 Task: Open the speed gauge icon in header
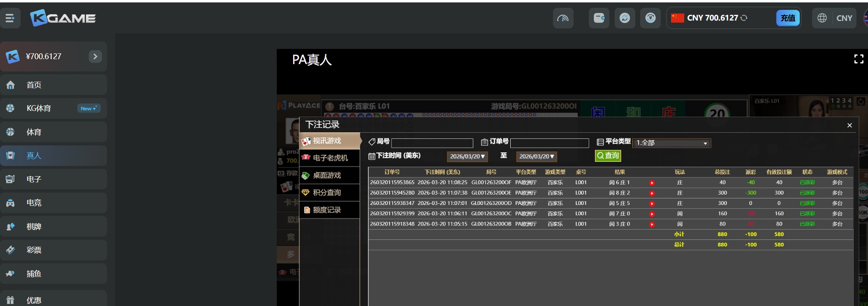click(563, 18)
